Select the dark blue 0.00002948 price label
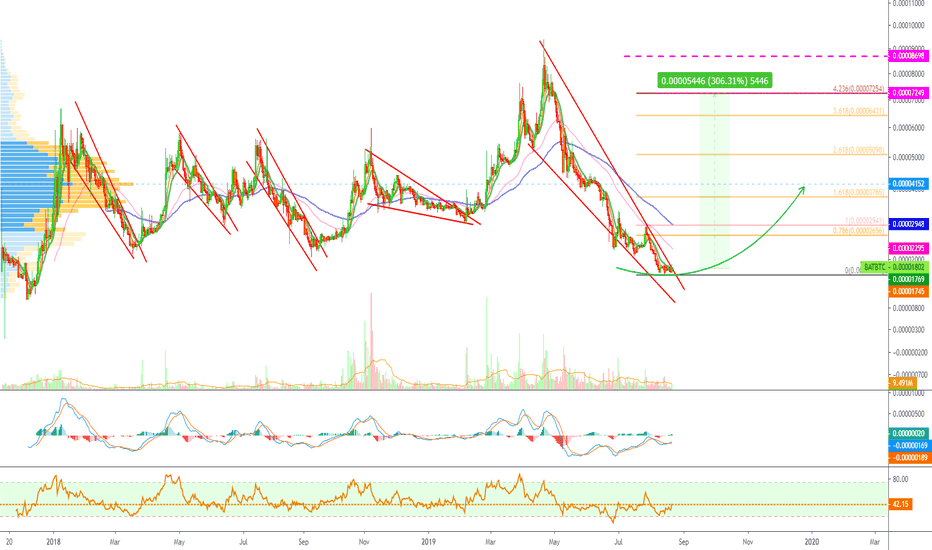 point(908,224)
